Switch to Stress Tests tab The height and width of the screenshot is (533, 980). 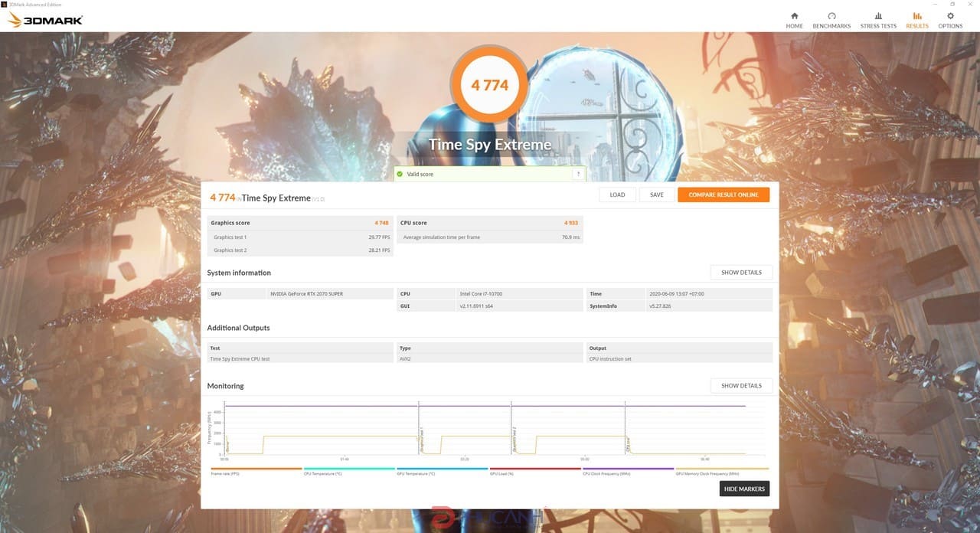click(878, 20)
